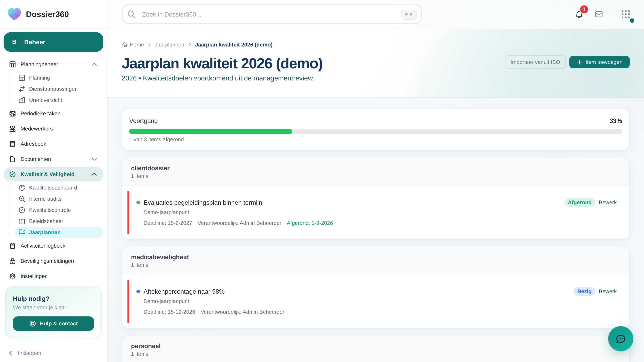Screen dimensions: 644x362
Task: Open Beleidsbeheer
Action: click(59, 221)
